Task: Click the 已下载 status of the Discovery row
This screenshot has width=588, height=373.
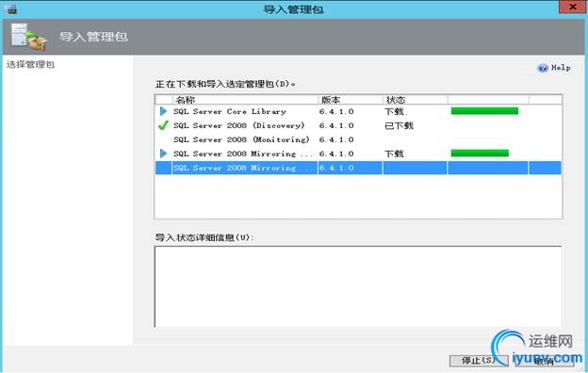Action: click(x=399, y=125)
